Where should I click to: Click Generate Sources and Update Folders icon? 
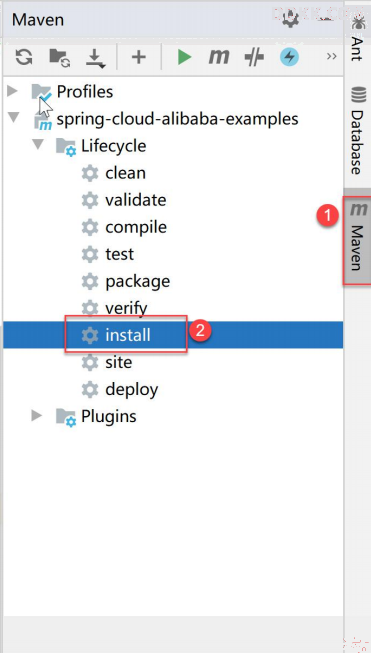click(x=60, y=57)
